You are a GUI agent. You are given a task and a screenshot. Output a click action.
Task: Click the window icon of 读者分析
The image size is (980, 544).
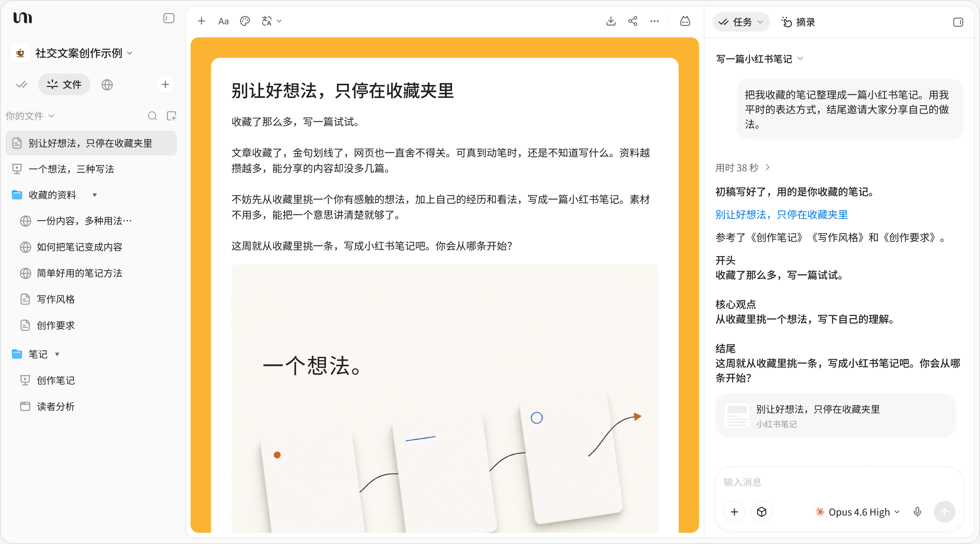coord(25,406)
